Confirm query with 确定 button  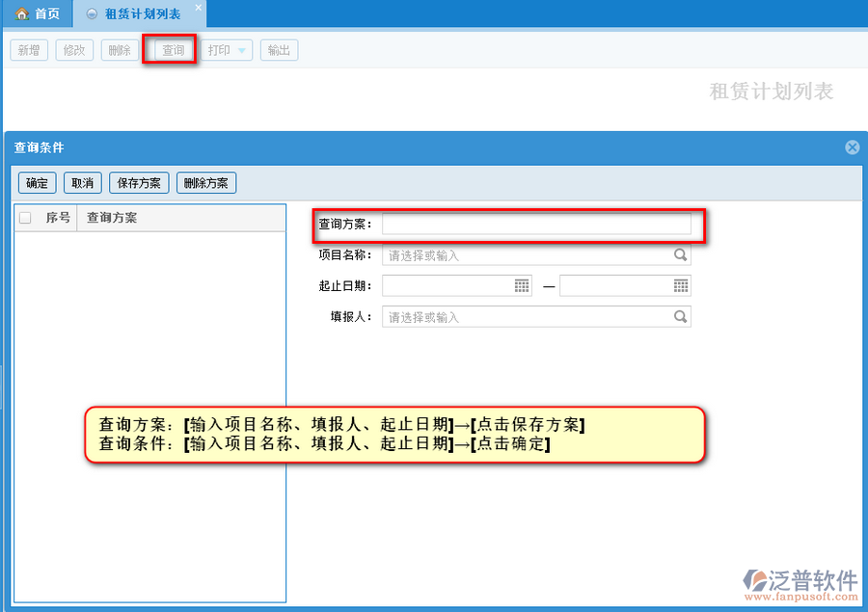pyautogui.click(x=37, y=183)
